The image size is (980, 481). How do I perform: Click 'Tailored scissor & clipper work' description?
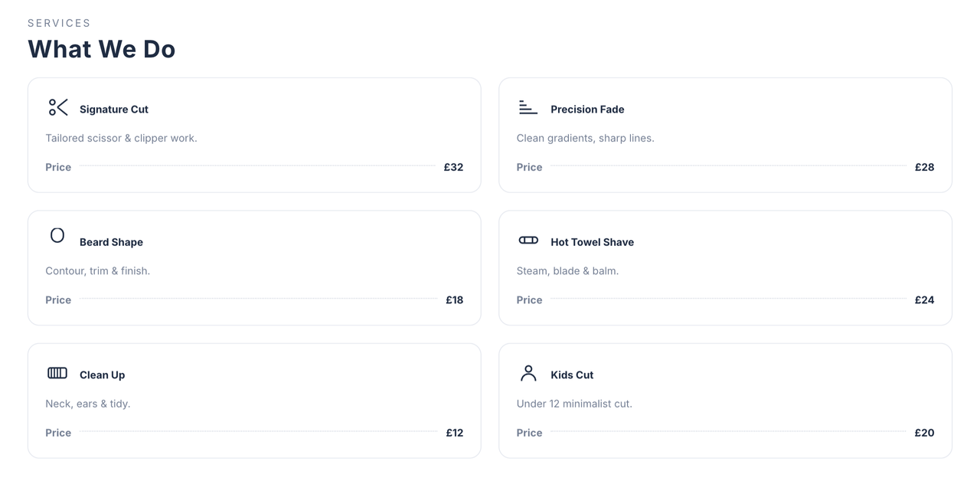coord(121,139)
